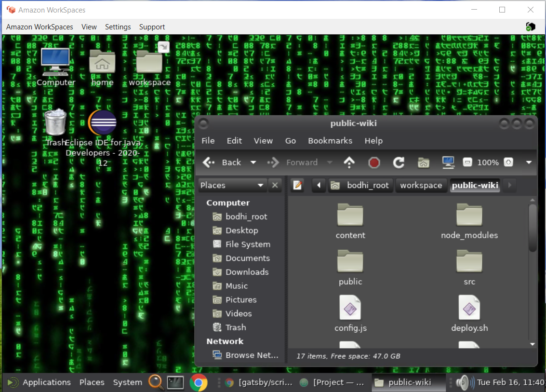Open Places side pane dropdown
Screen dimensions: 546x392
(232, 185)
